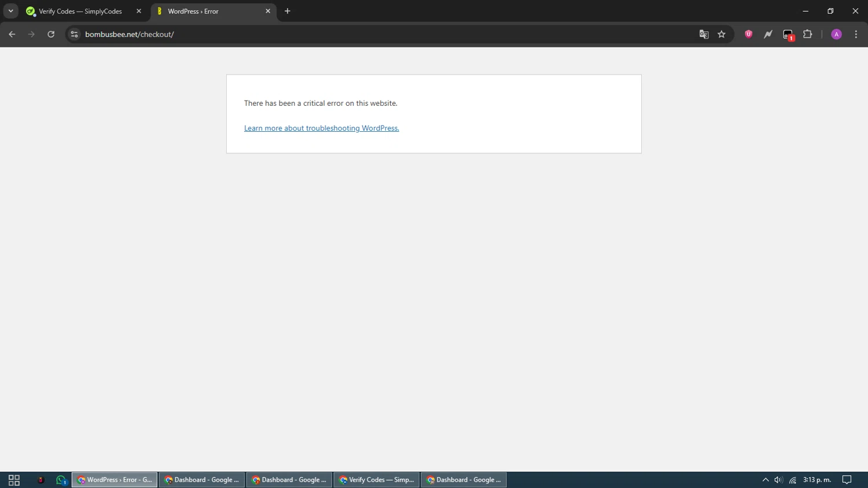Open the extension icon with red badge 1

[788, 35]
